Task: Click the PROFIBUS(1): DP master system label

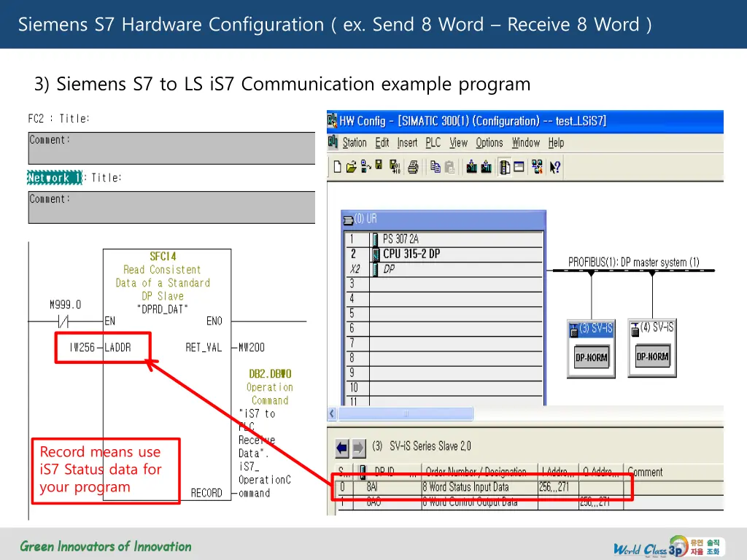Action: [633, 262]
